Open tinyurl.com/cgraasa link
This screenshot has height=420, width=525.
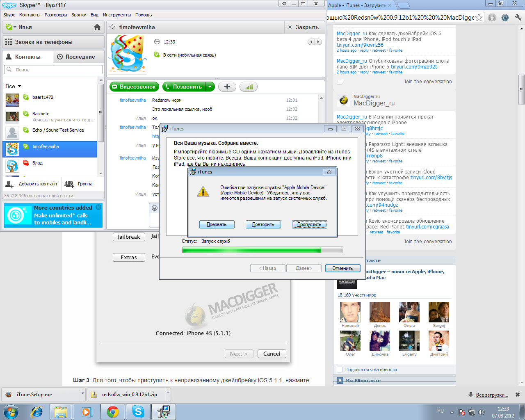427,227
